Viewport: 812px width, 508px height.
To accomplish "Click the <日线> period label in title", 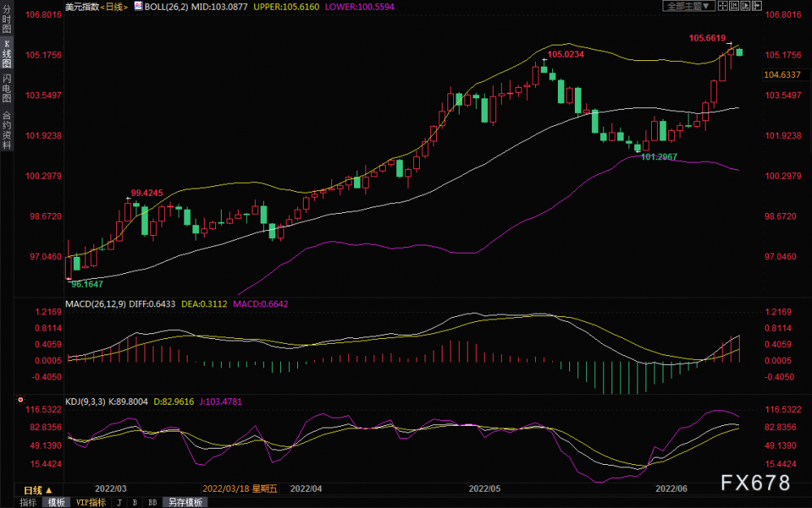I will coord(114,7).
